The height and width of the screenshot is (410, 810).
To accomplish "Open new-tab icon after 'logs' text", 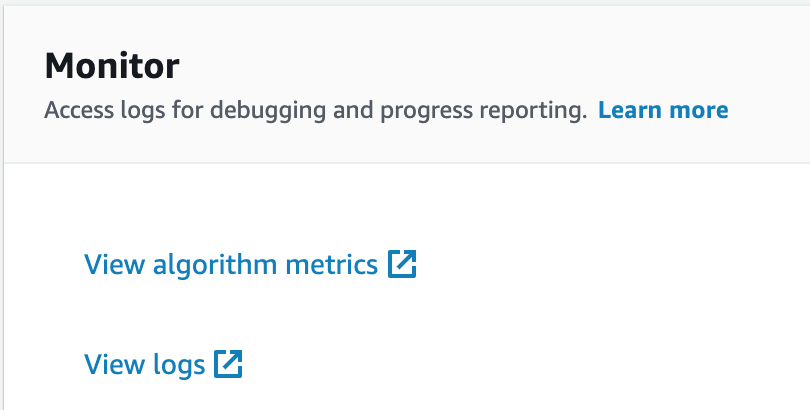I will click(x=228, y=364).
